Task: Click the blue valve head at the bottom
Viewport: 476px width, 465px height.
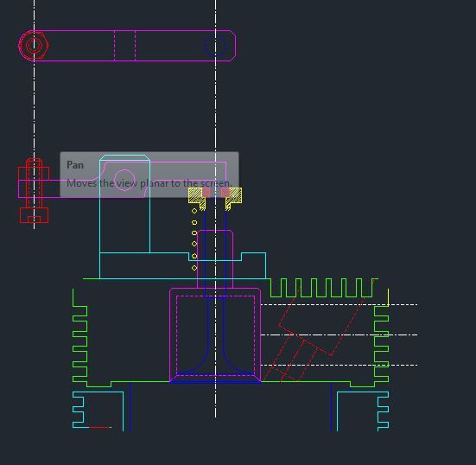Action: pos(215,378)
